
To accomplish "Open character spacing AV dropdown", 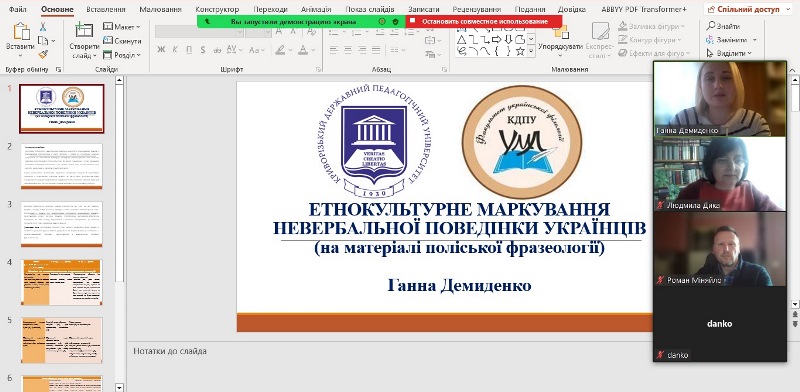I will point(235,50).
